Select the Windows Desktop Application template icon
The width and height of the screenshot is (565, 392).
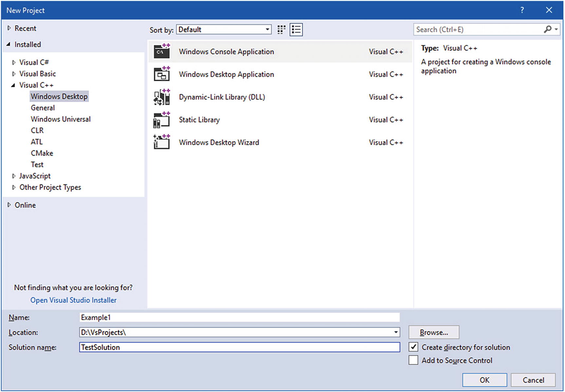click(x=161, y=74)
